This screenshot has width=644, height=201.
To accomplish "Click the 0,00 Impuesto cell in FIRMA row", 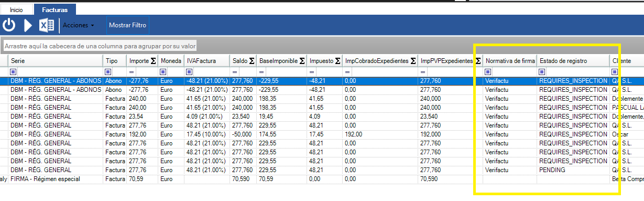I will pos(324,179).
